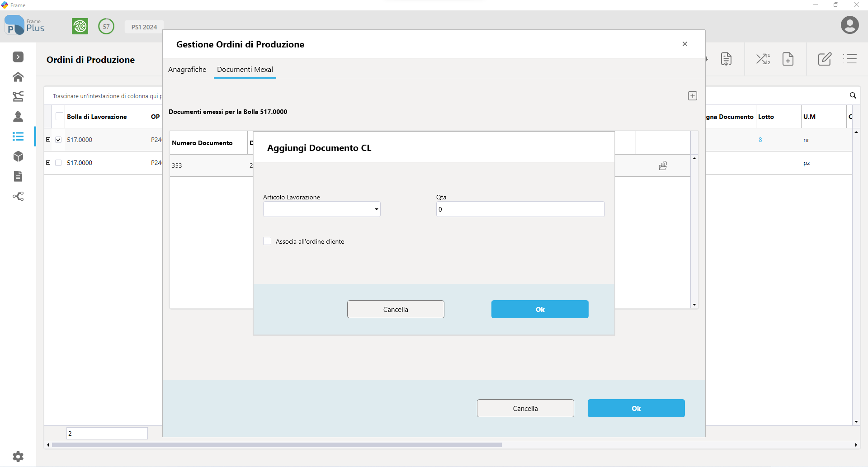Click the Frame Plus logo
This screenshot has height=467, width=868.
click(25, 25)
